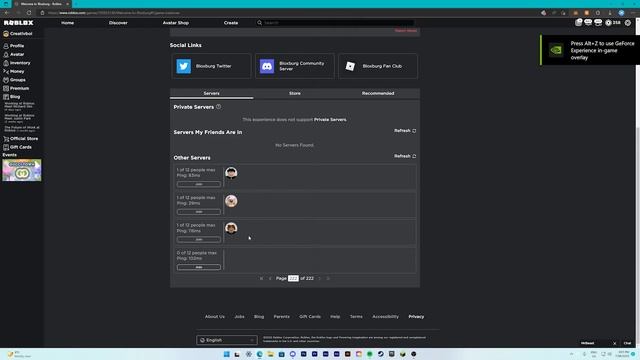Go to the previous servers page
This screenshot has height=360, width=640.
270,278
